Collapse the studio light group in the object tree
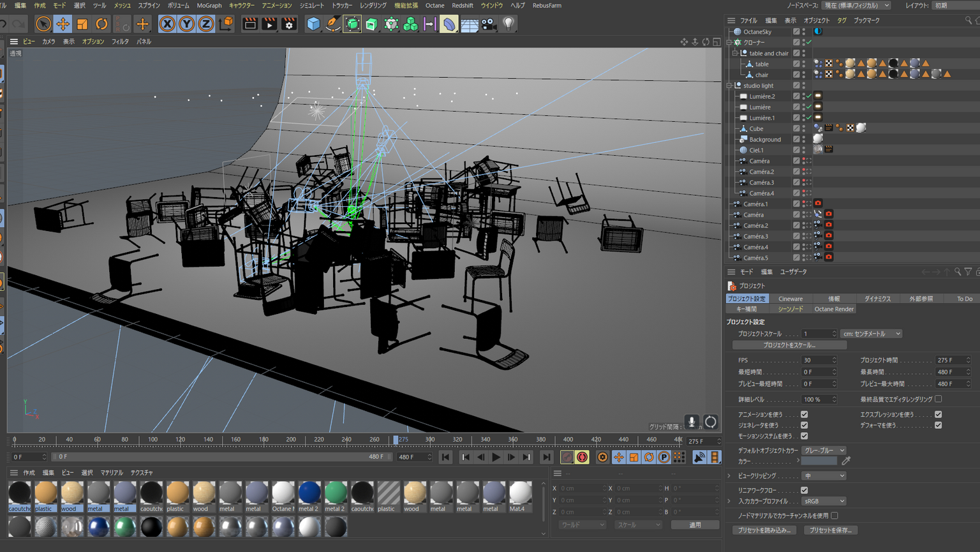The width and height of the screenshot is (980, 552). (x=729, y=86)
